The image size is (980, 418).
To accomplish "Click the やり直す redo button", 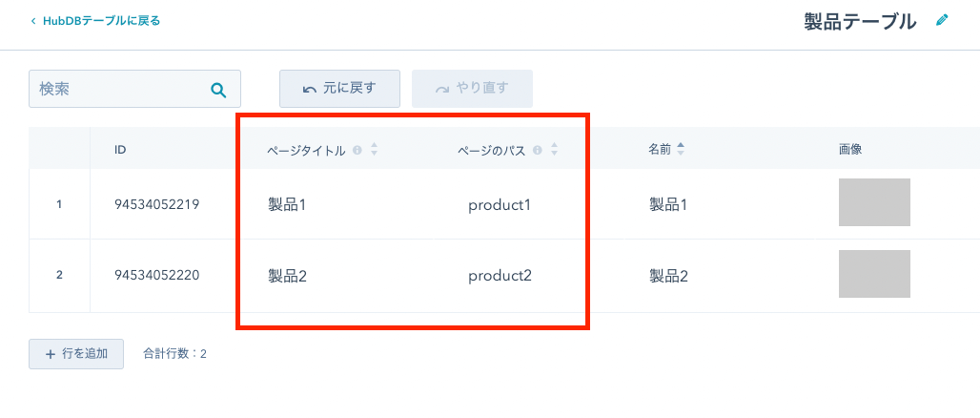I will pos(472,89).
